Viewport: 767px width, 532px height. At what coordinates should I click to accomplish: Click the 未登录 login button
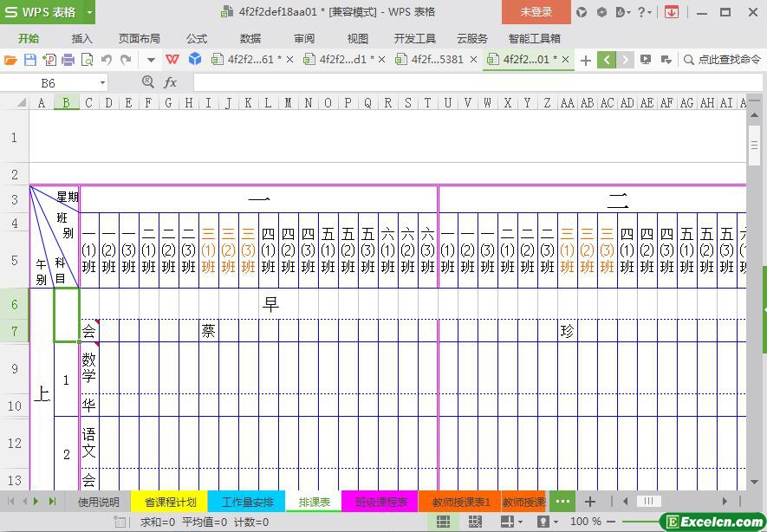[x=536, y=12]
